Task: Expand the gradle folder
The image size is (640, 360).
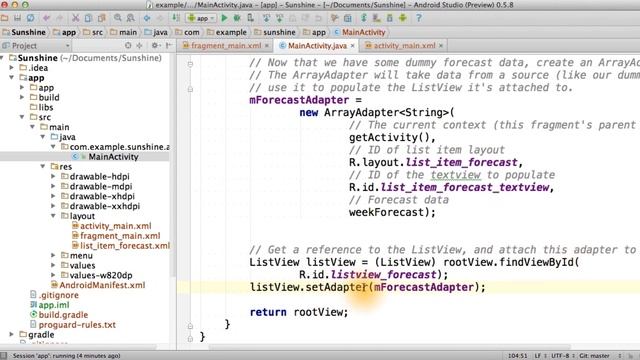Action: pos(12,335)
